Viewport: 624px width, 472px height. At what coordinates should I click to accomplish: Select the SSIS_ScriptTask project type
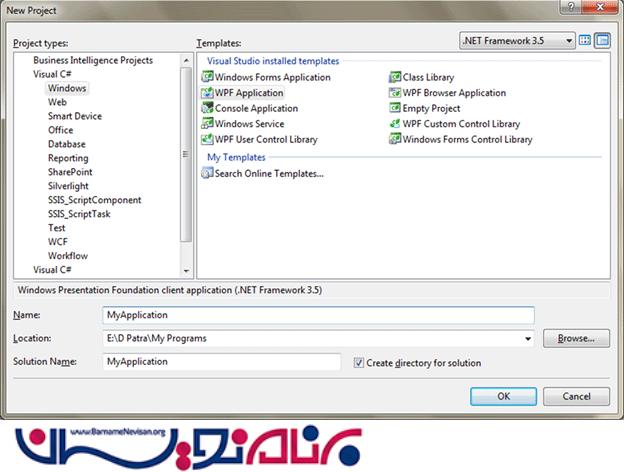[x=79, y=214]
